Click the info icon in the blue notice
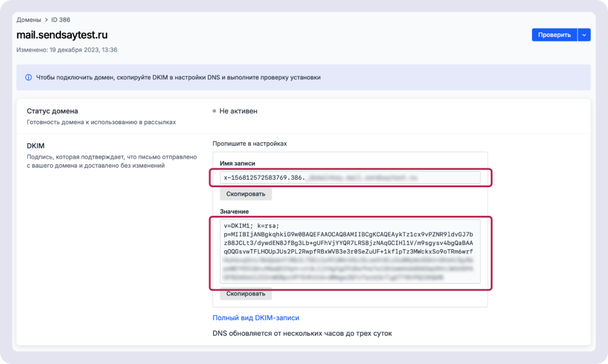 click(x=29, y=78)
